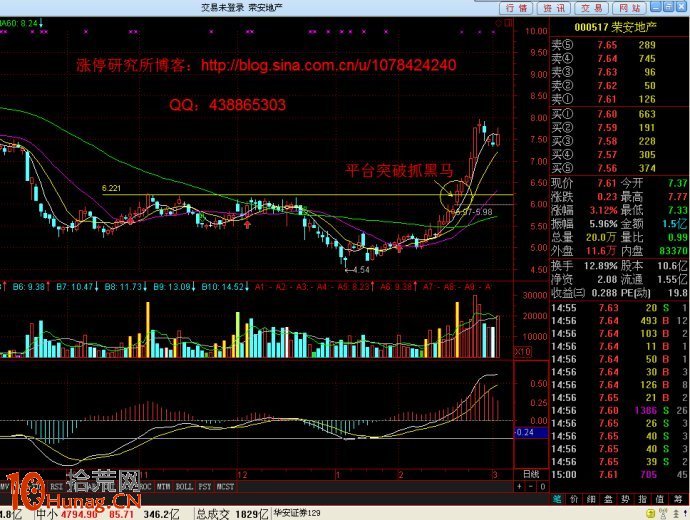Viewport: 690px width, 520px height.
Task: Open the 交易 trading button
Action: click(592, 8)
